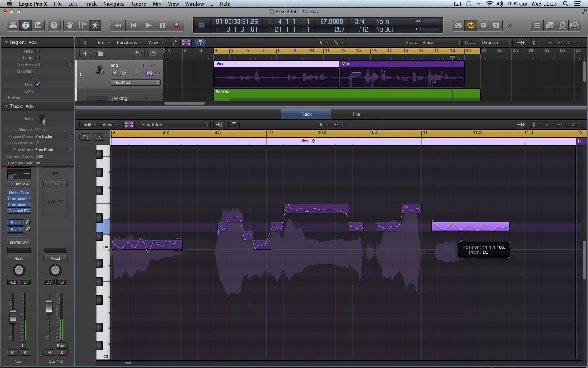Screen dimensions: 588x368
Task: Click the Duplicate Track button
Action: [x=100, y=54]
